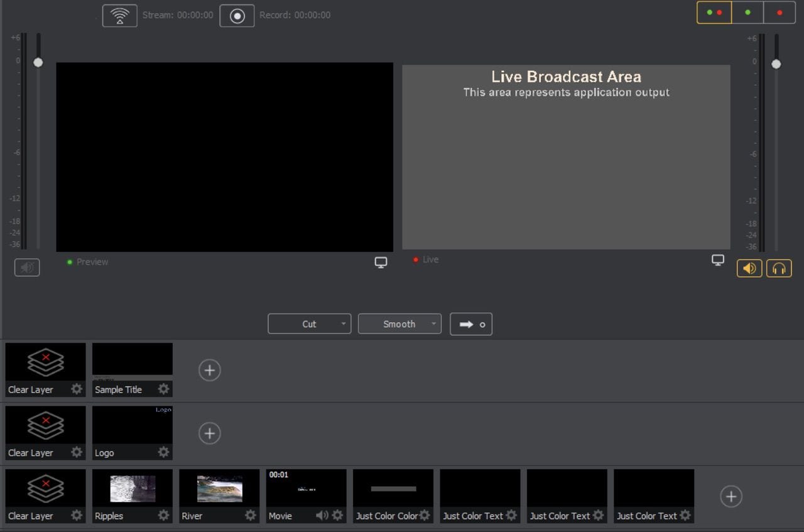Switch to live-only layout view
The image size is (804, 532).
pos(780,13)
